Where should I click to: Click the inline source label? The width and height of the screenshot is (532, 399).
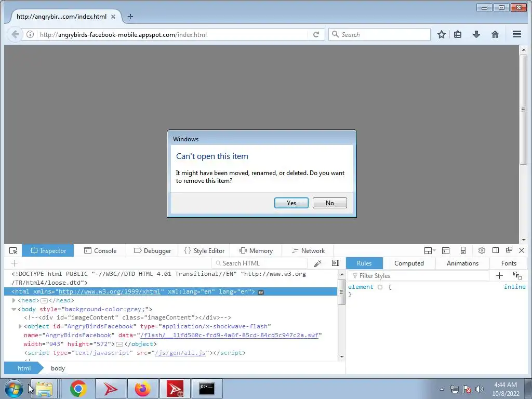[x=515, y=287]
